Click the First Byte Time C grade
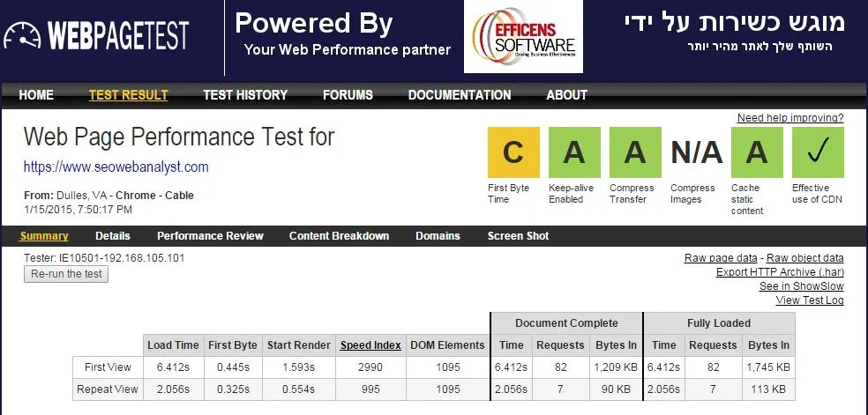This screenshot has height=415, width=868. tap(513, 152)
